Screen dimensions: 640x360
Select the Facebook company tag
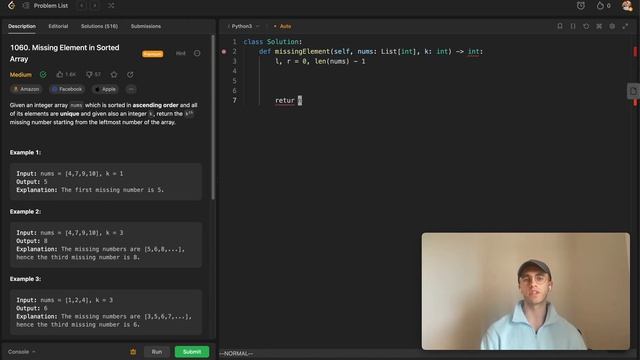[67, 89]
